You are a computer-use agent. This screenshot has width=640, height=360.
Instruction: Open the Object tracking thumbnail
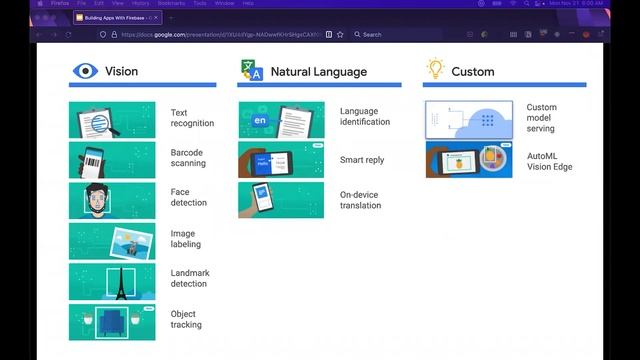(x=112, y=322)
